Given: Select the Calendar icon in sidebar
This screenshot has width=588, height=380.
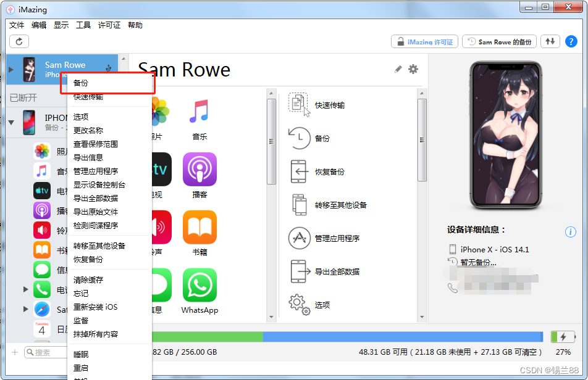Looking at the screenshot, I should tap(42, 329).
